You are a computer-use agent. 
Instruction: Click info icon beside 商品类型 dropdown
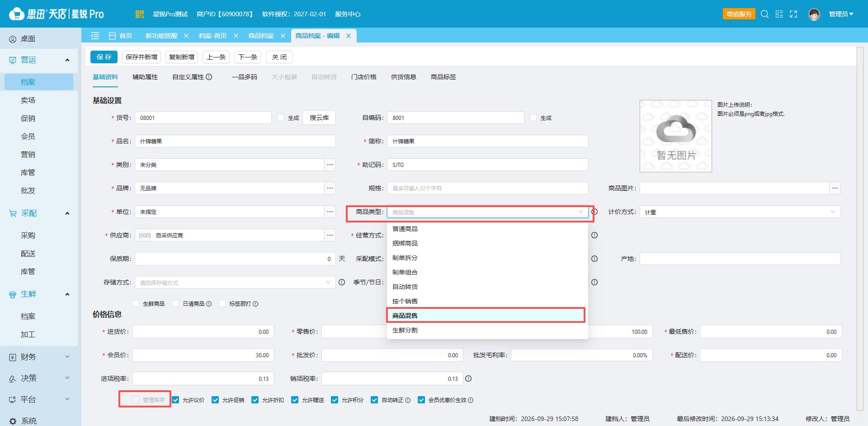(595, 212)
